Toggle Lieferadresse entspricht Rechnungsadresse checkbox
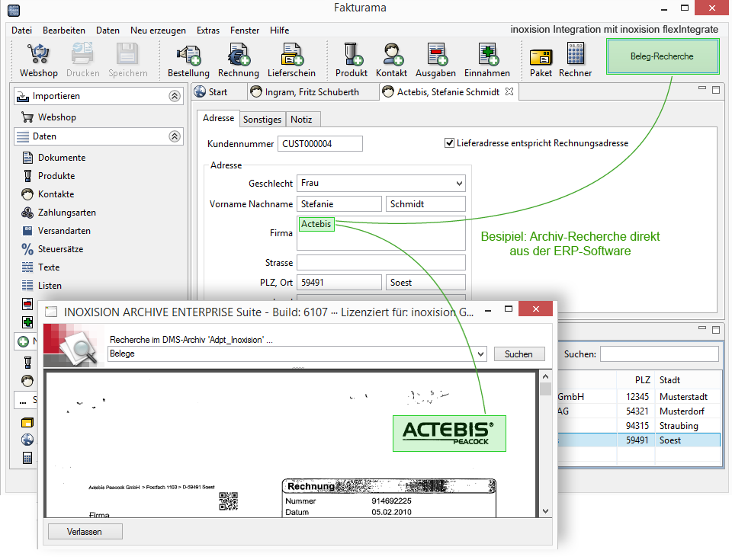 [x=449, y=143]
